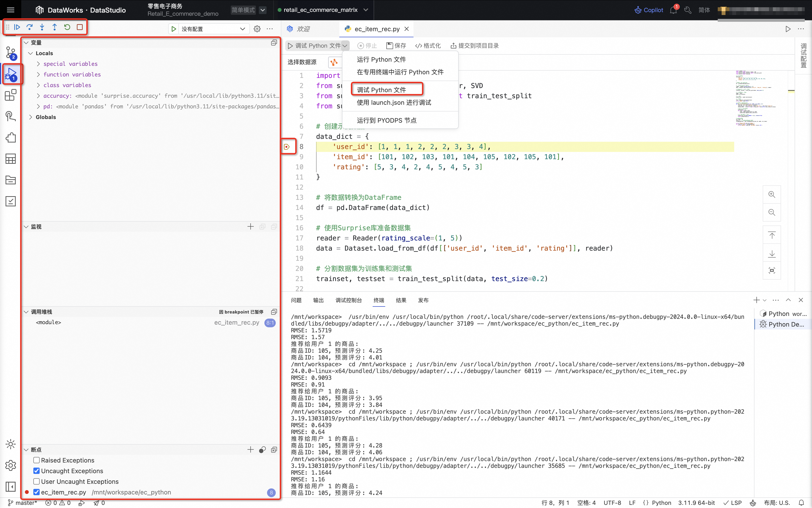812x508 pixels.
Task: Select 在专用终端中运行 Python 文件
Action: pos(400,72)
